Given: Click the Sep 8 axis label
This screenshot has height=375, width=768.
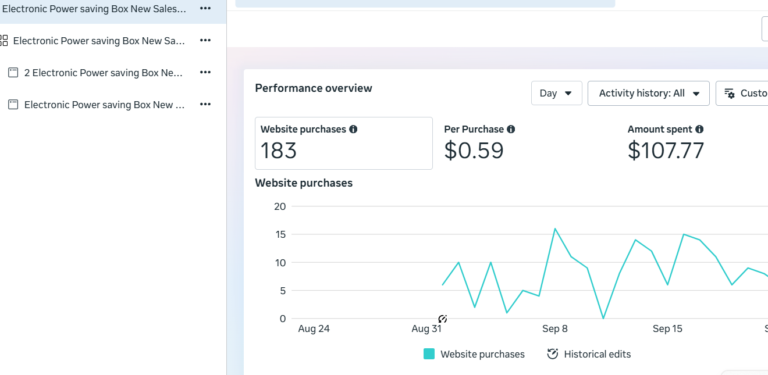Looking at the screenshot, I should [555, 329].
